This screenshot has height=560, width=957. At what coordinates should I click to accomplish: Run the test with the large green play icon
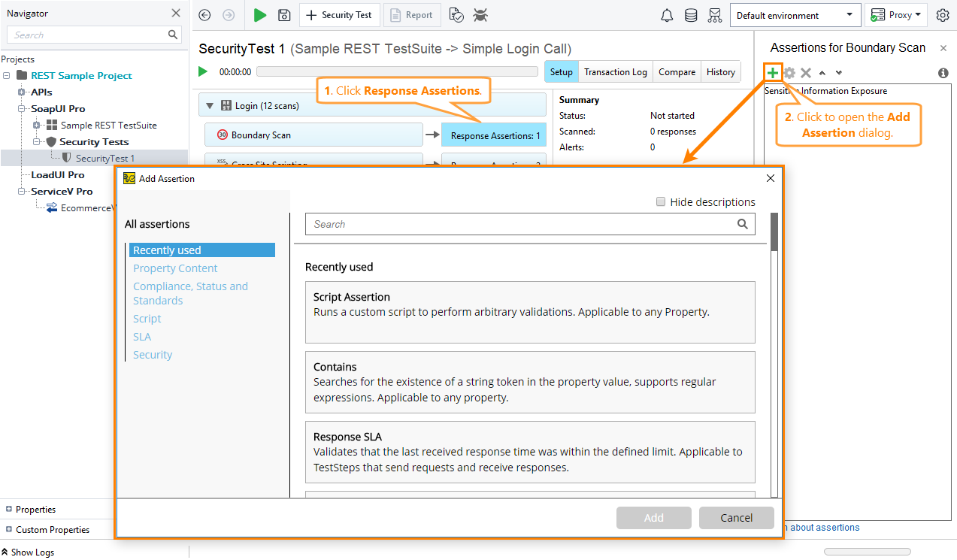[x=260, y=15]
